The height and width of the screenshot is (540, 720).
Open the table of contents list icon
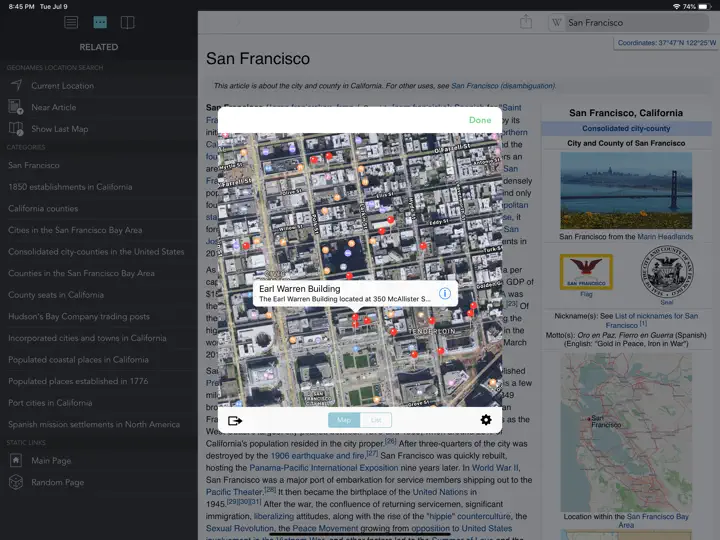pyautogui.click(x=71, y=22)
